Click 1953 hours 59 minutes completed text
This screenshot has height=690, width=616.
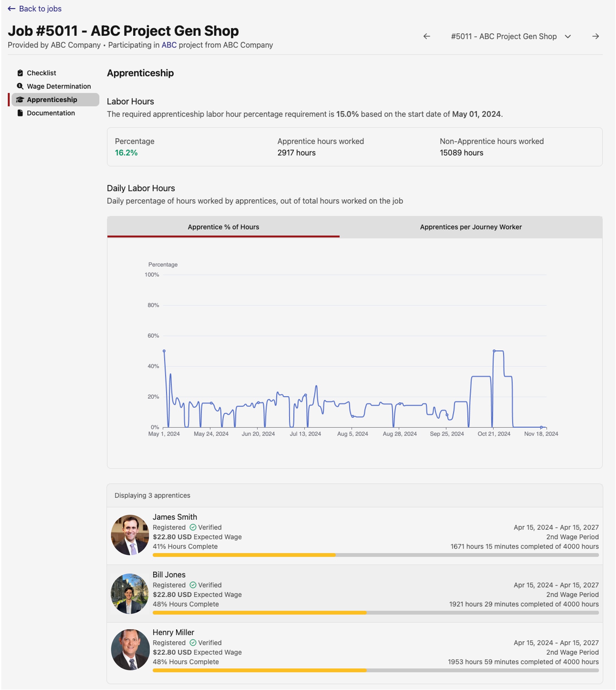click(523, 662)
